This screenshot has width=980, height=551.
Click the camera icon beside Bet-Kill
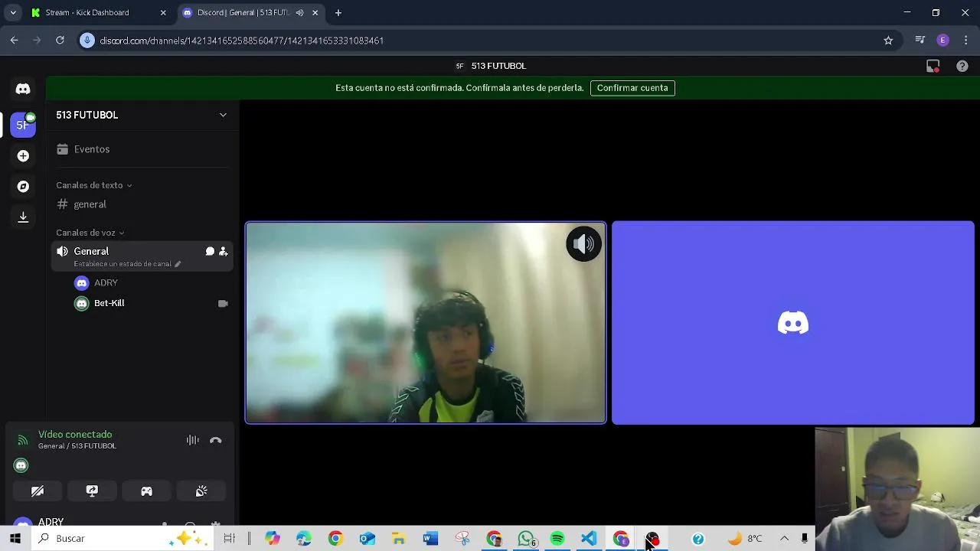point(223,304)
